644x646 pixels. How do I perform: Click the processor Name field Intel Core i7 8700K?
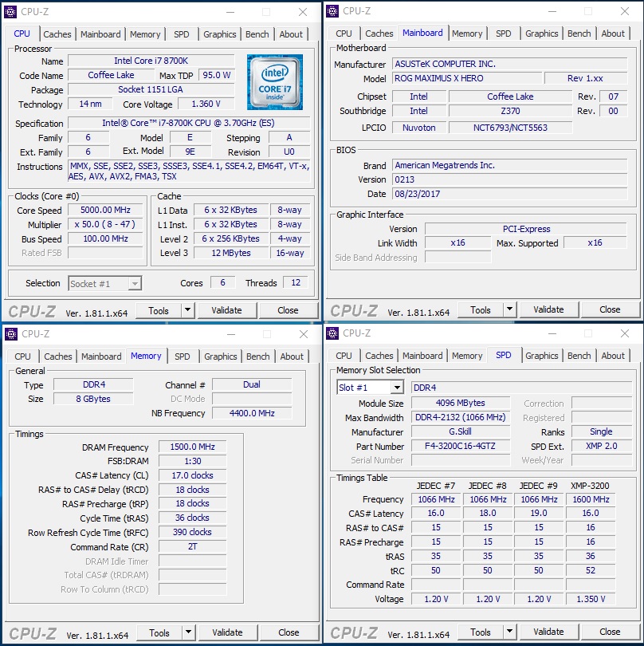(x=151, y=61)
